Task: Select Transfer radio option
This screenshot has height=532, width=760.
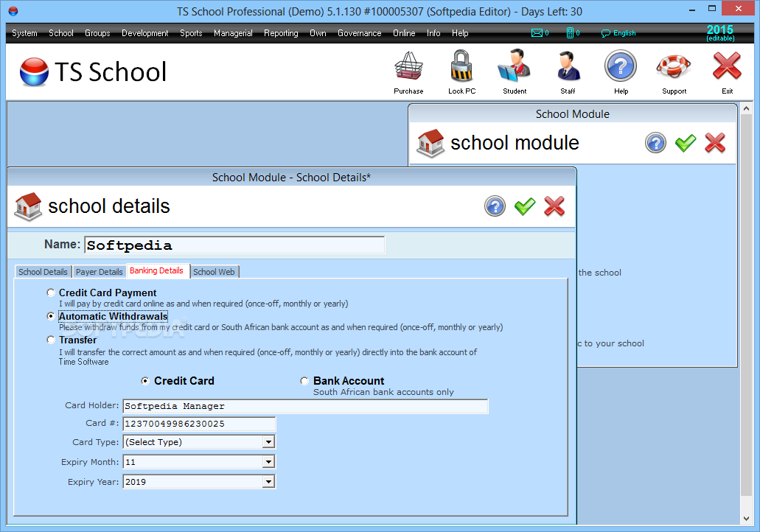Action: (x=51, y=340)
